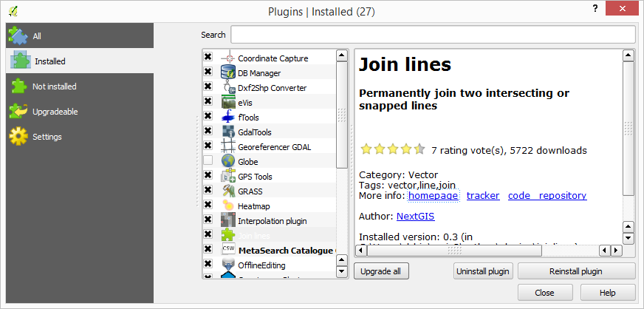The image size is (644, 309).
Task: Click the MetaSearch Catalogue CSW icon
Action: 228,250
